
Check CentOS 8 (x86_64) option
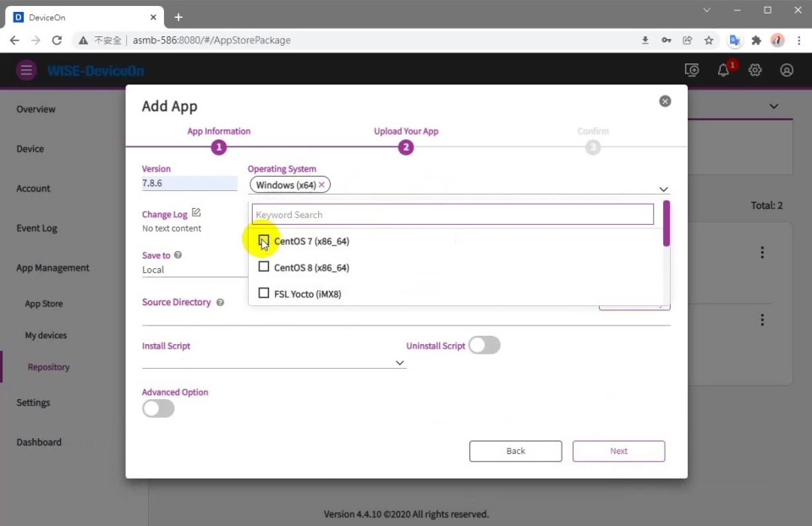pyautogui.click(x=264, y=267)
